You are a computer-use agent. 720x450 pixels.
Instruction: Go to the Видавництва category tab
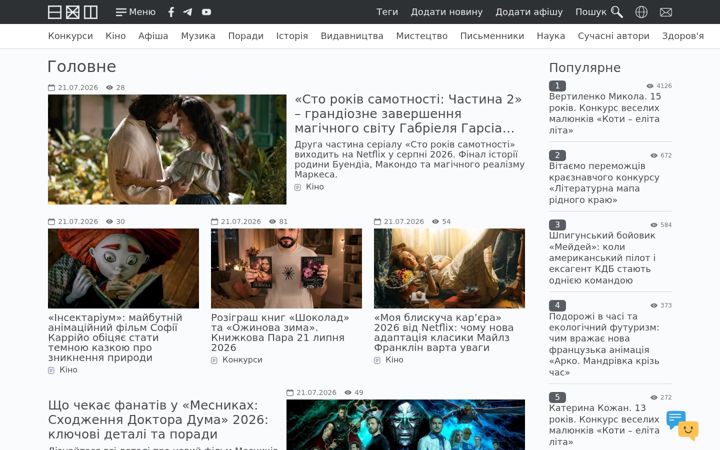[x=352, y=36]
